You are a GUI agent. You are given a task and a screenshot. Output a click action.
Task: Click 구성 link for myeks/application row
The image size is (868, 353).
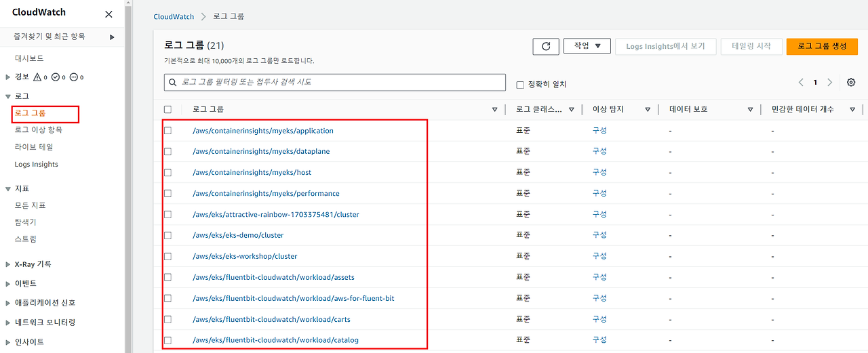click(x=599, y=131)
